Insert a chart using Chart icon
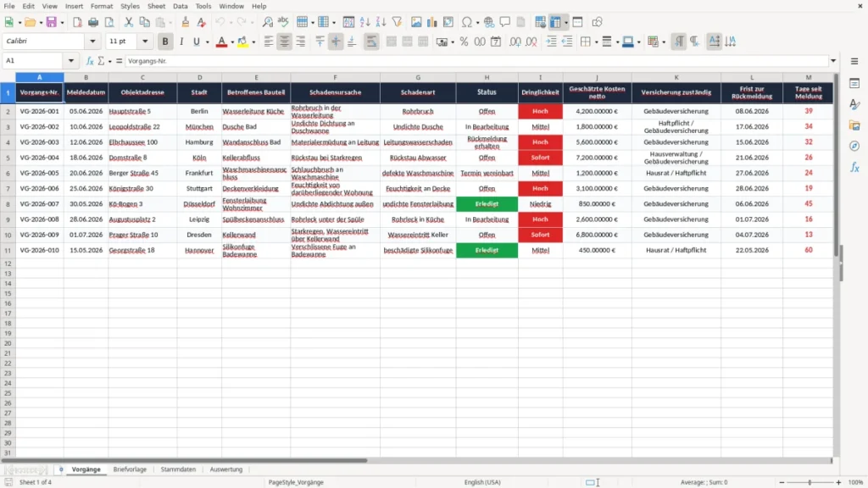 point(432,22)
